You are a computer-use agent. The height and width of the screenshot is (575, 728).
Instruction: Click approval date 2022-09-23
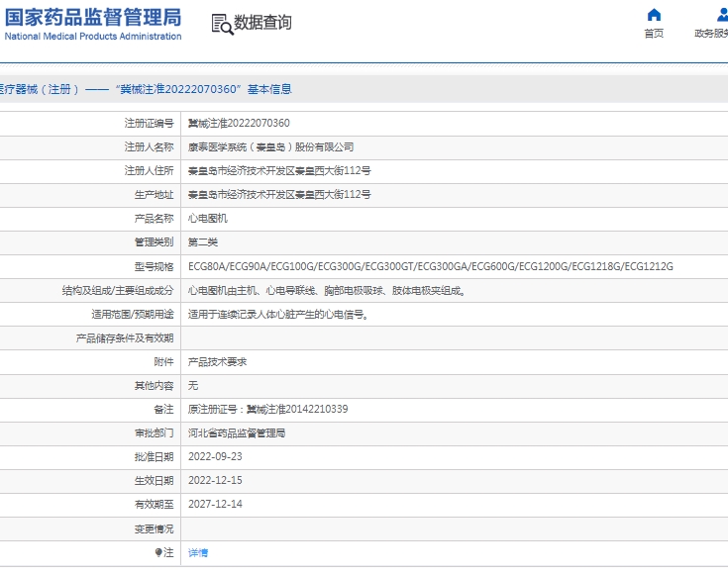(215, 456)
